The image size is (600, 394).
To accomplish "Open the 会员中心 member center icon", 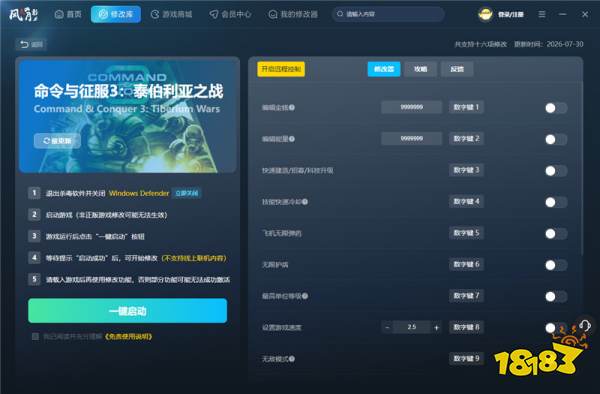I will (x=214, y=15).
